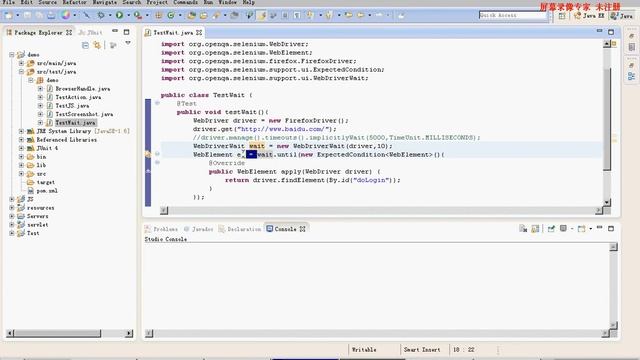Click the Run Last Tool red-briefcase icon
The image size is (640, 360).
pyautogui.click(x=138, y=16)
